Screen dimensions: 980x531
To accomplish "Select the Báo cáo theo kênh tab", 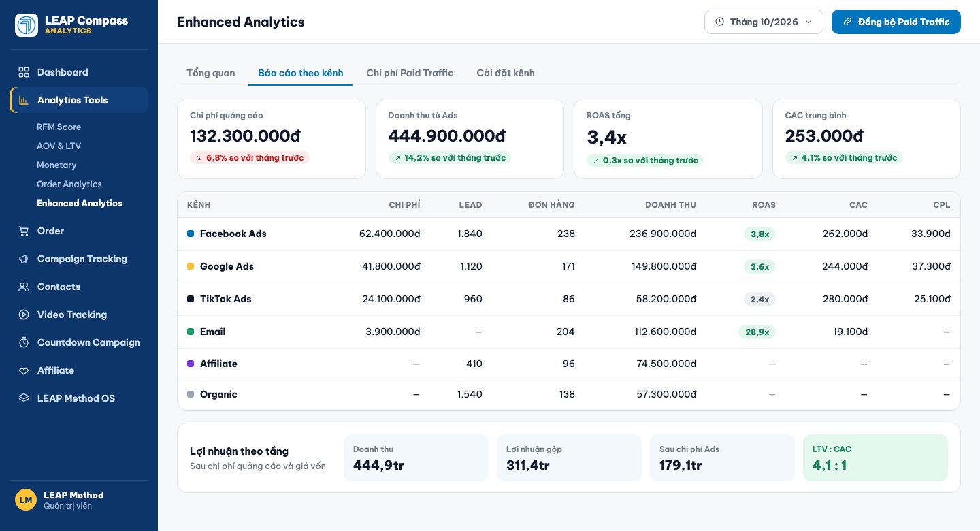I will [x=301, y=73].
